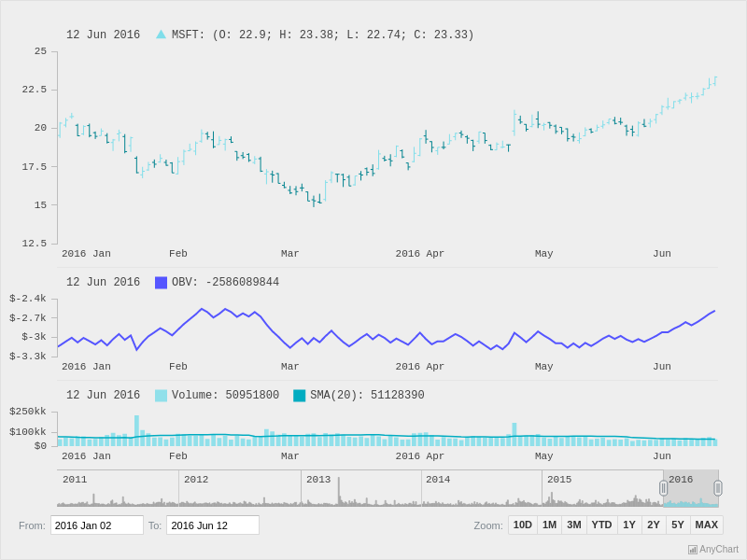Focus the To date input field
Viewport: 747px width, 560px height.
[x=213, y=525]
